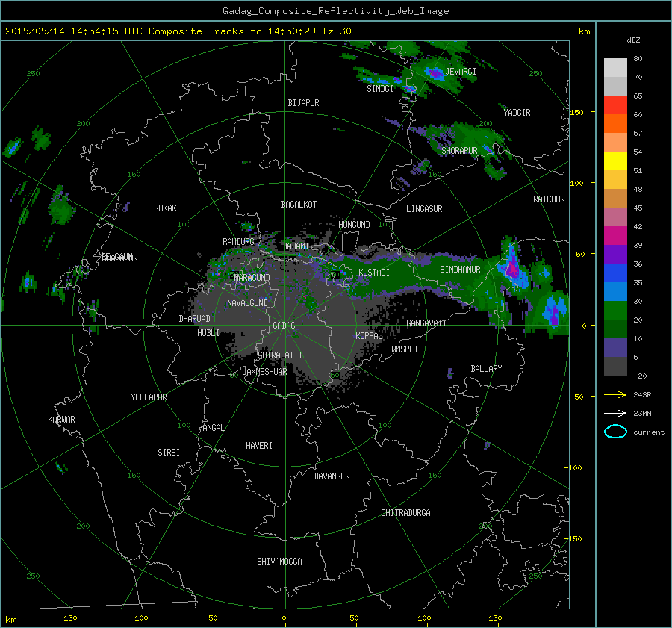Image resolution: width=672 pixels, height=628 pixels.
Task: Click the dBZ legend heading
Action: click(633, 40)
